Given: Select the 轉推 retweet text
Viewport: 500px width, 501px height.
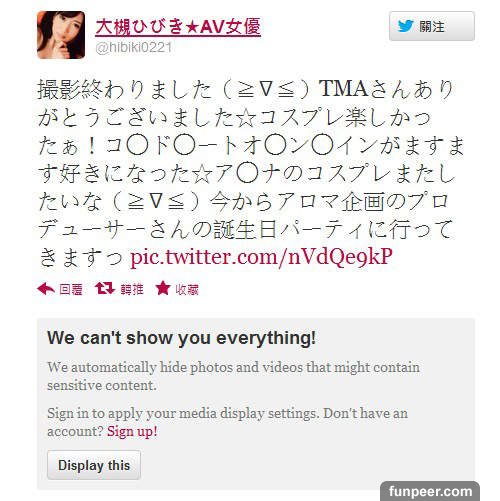Looking at the screenshot, I should (132, 290).
